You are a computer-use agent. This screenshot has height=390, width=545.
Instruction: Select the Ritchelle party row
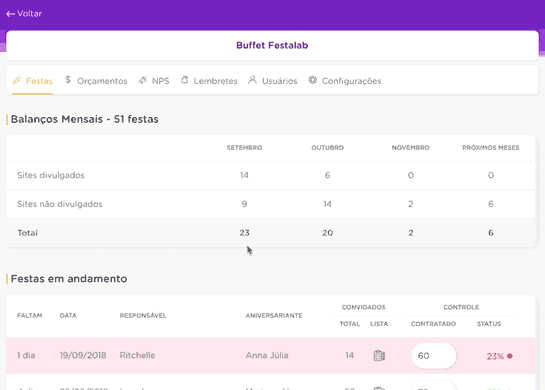coord(271,356)
